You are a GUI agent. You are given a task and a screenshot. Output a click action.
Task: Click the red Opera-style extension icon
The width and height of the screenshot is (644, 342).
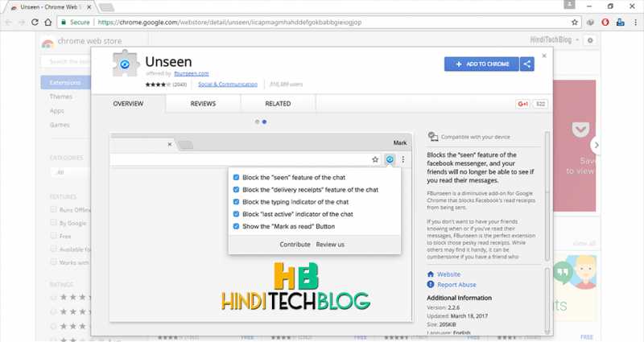pyautogui.click(x=605, y=23)
